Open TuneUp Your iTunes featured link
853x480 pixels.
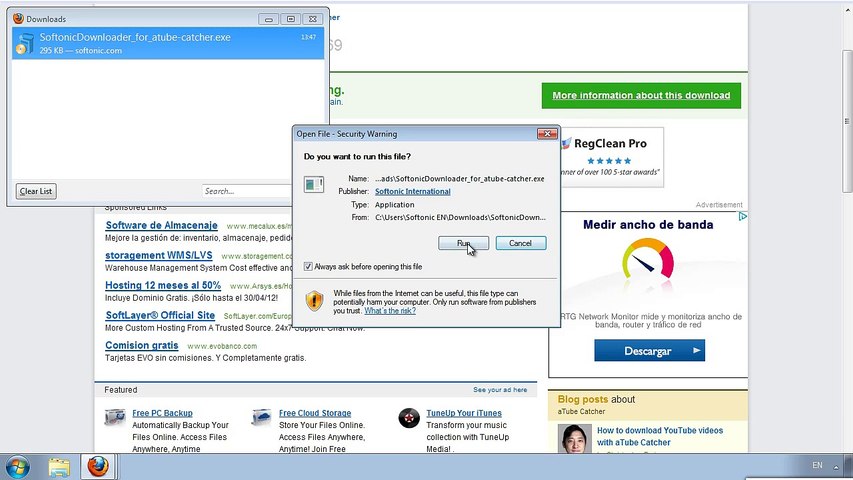click(x=464, y=413)
